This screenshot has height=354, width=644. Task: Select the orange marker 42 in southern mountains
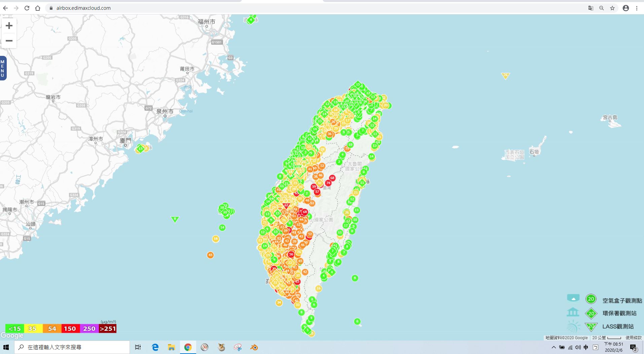305,272
